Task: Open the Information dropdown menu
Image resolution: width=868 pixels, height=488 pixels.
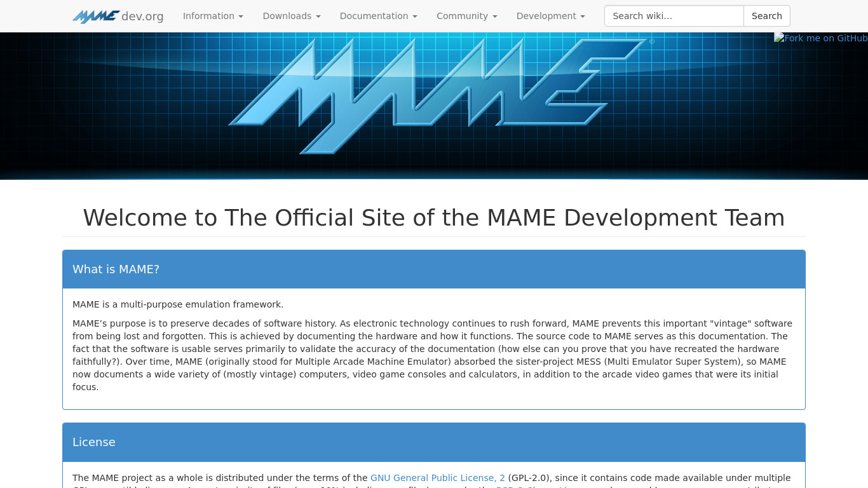Action: (x=213, y=16)
